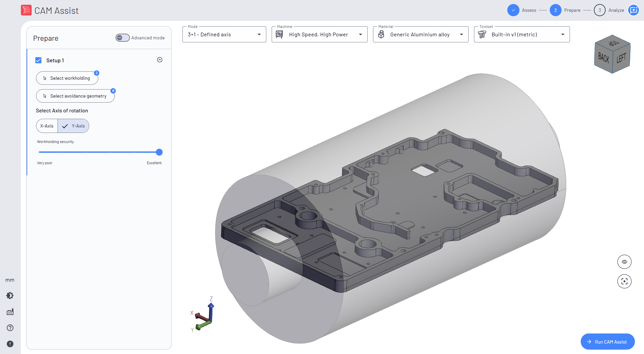Click the Setup 1 label
644x354 pixels.
point(55,61)
